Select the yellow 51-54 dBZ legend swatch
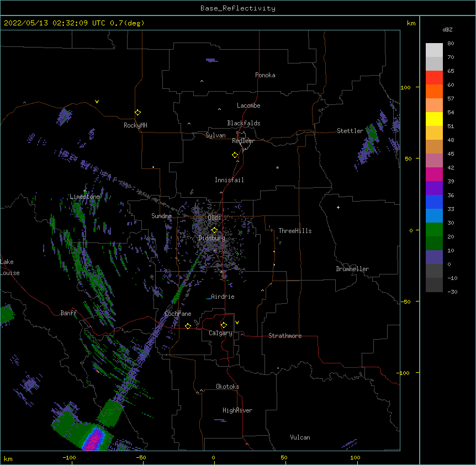The height and width of the screenshot is (465, 476). 434,119
